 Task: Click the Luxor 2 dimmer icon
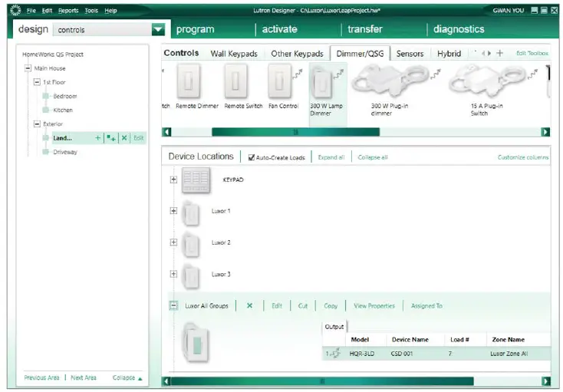(191, 245)
